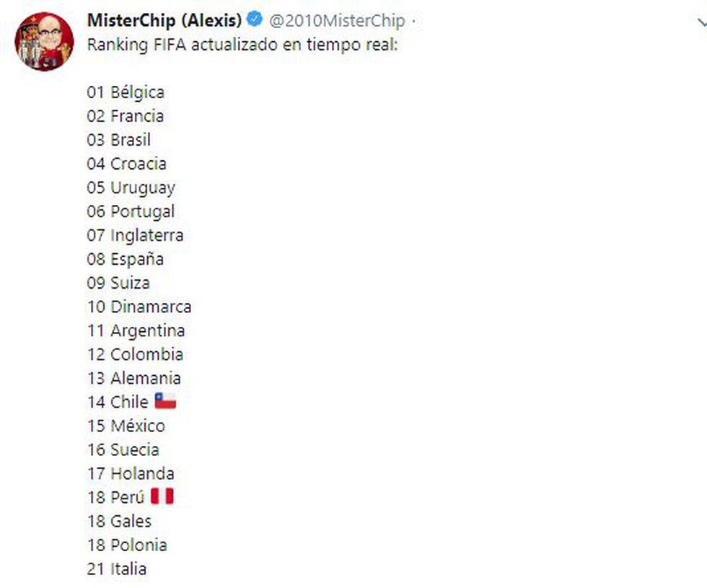Viewport: 707px width, 588px height.
Task: Open the MisterChip (Alexis) display name
Action: tap(164, 20)
